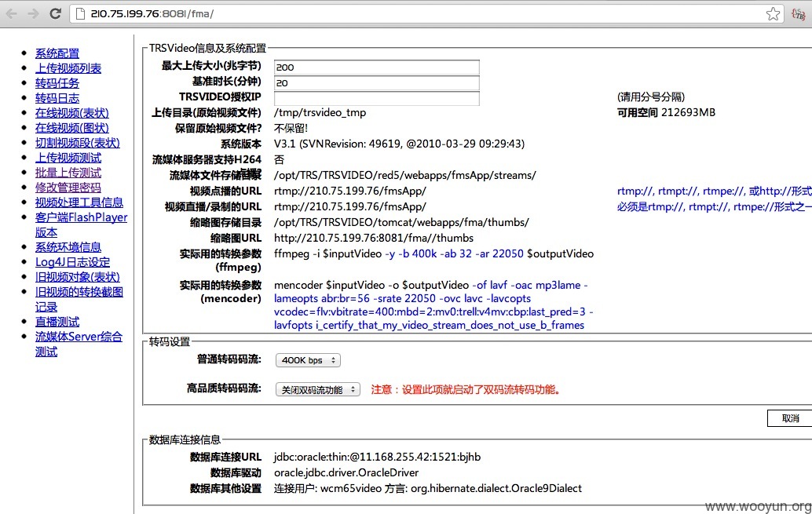This screenshot has height=514, width=812.
Task: Go to 上传视频测试
Action: click(68, 158)
